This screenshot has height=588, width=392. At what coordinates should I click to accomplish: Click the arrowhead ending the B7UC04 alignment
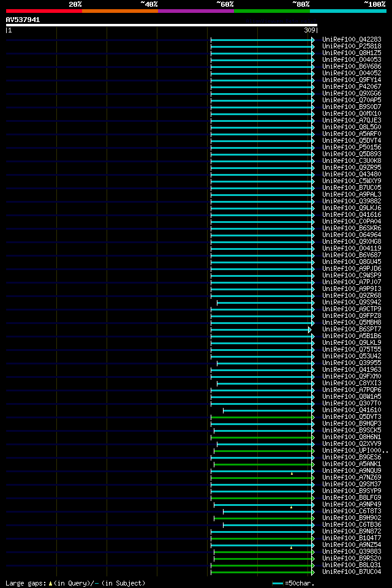point(313,572)
